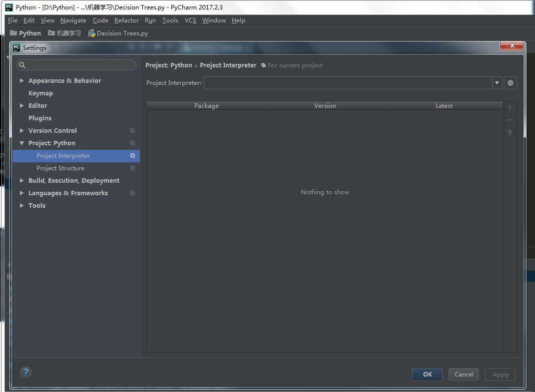Click the OK button
The image size is (535, 392).
point(427,374)
